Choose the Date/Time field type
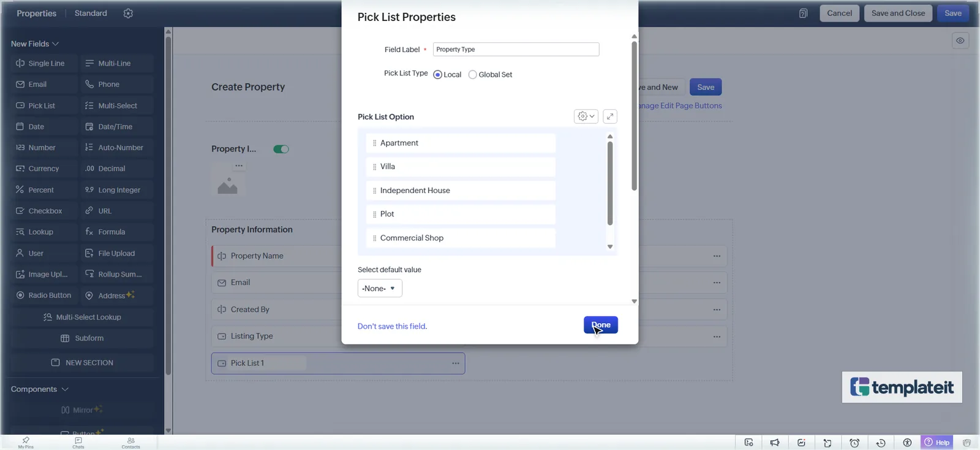 tap(117, 127)
